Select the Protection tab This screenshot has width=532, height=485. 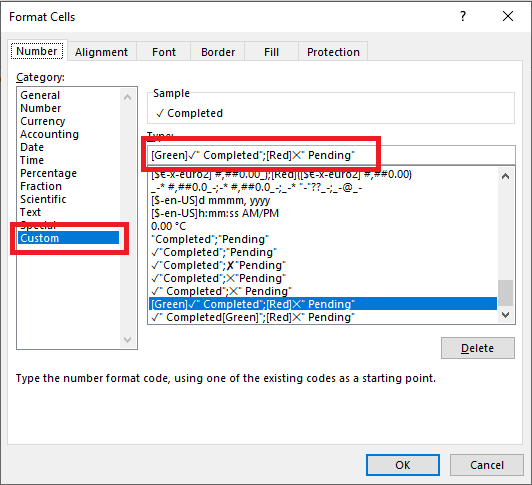pos(333,52)
